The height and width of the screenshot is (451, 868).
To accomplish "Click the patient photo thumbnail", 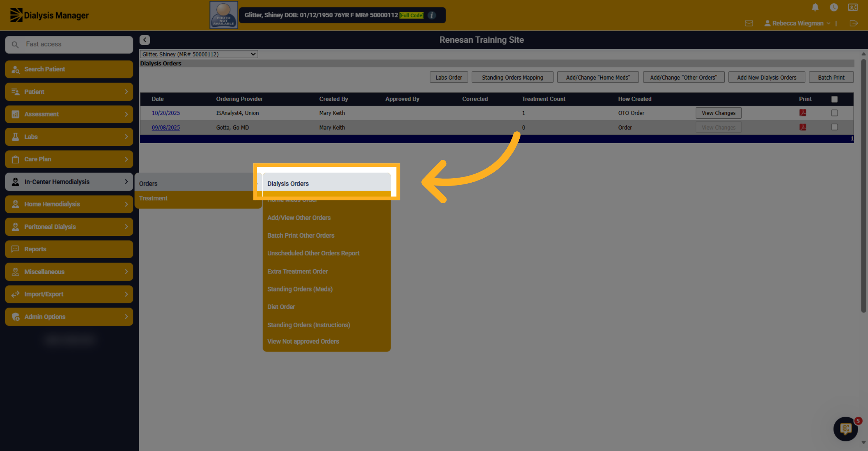I will tap(224, 15).
